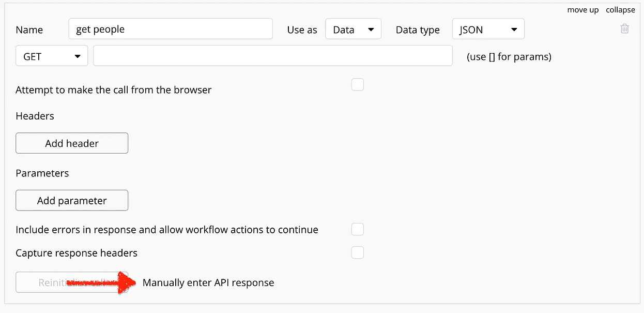
Task: Expand the Data type JSON dropdown
Action: 488,29
